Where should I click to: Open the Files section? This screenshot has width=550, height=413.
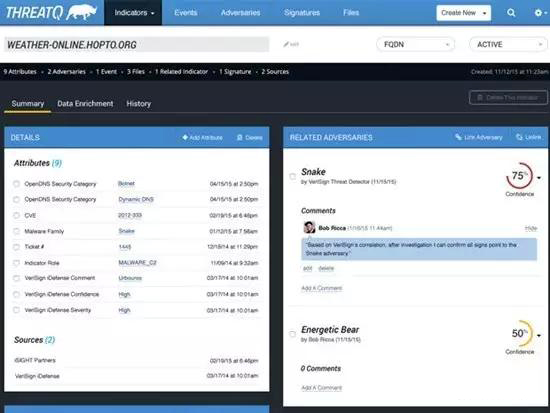tap(351, 13)
